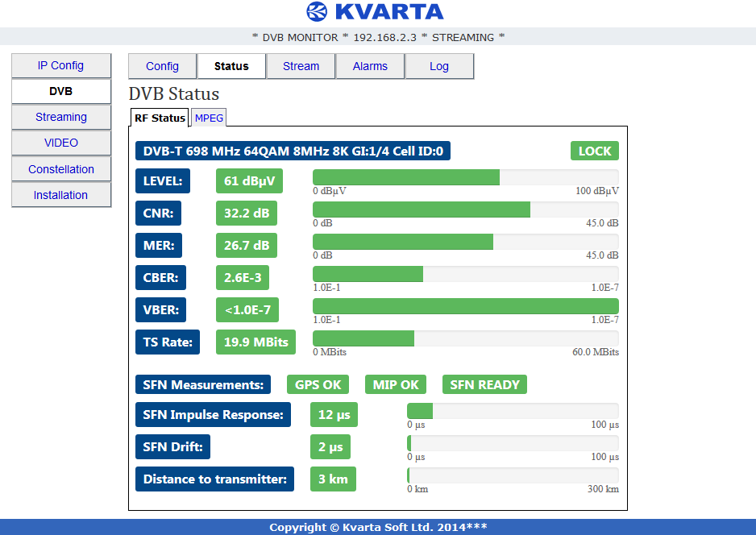Switch to the Config tab

(x=163, y=66)
